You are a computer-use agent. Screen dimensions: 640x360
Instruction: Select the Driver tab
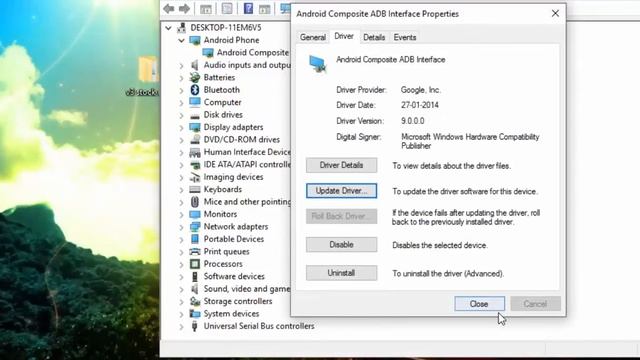(x=344, y=36)
